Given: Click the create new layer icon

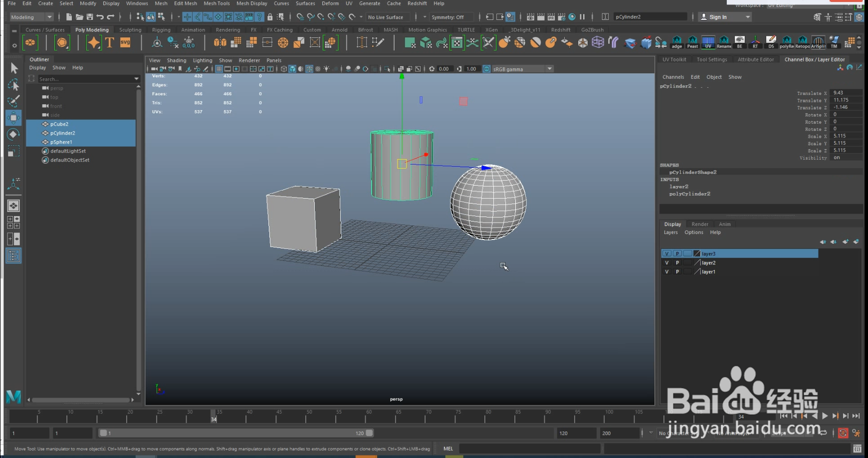Looking at the screenshot, I should (x=846, y=242).
